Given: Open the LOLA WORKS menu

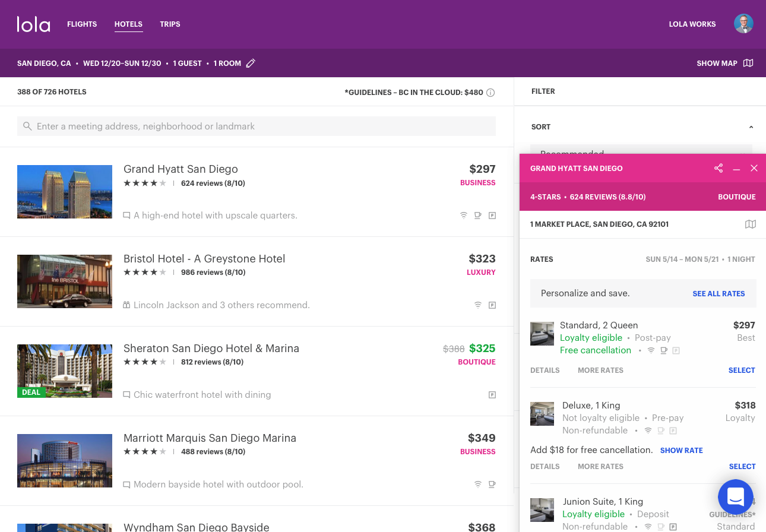Looking at the screenshot, I should click(x=692, y=24).
